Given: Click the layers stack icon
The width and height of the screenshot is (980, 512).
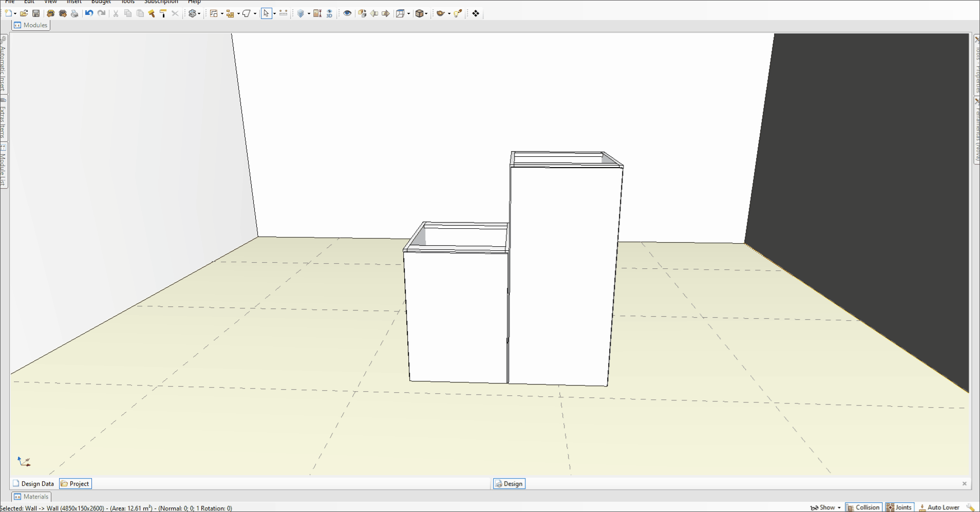Looking at the screenshot, I should (x=301, y=13).
